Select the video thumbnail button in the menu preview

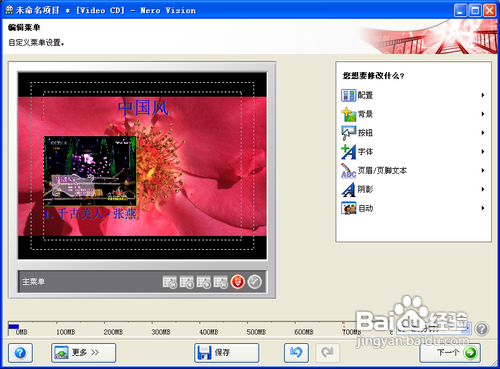pyautogui.click(x=90, y=171)
